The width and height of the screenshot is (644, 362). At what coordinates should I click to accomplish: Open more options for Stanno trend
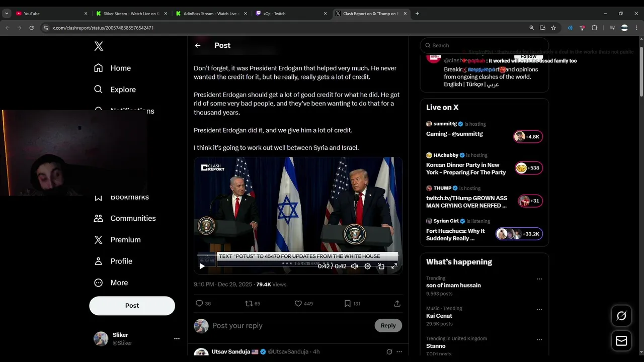pos(539,340)
